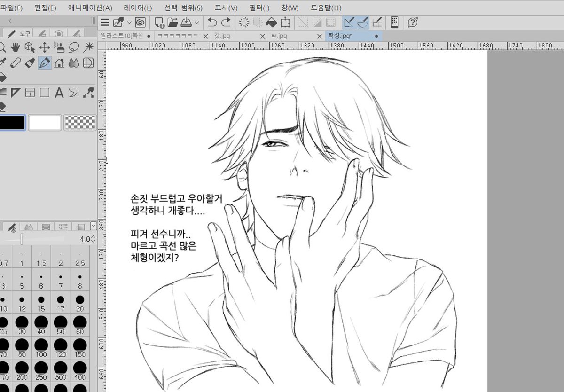The height and width of the screenshot is (392, 564).
Task: Redo the last undone action
Action: 226,22
